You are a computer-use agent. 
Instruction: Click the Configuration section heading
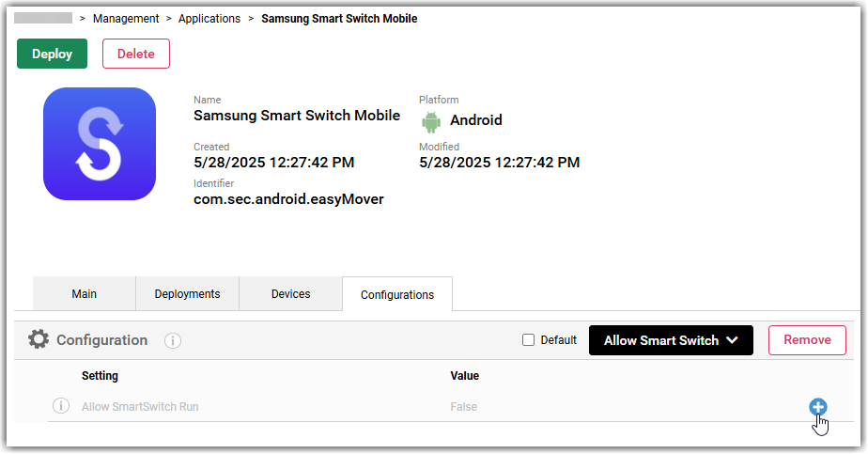tap(101, 340)
